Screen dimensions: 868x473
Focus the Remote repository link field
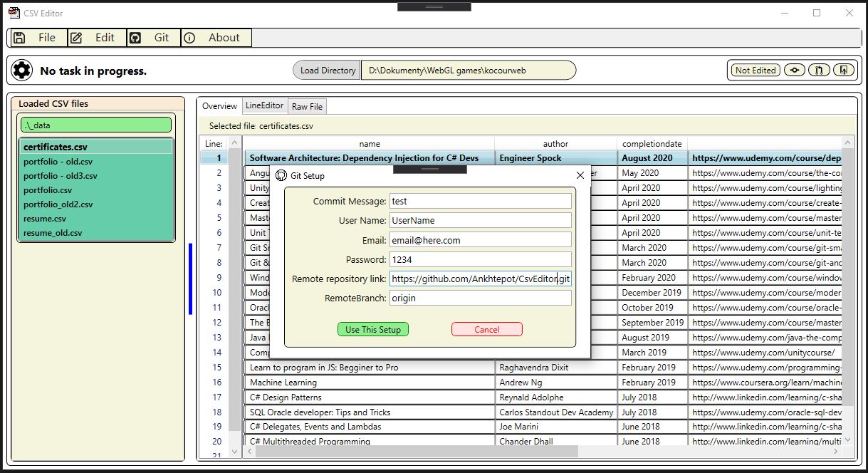click(x=480, y=279)
